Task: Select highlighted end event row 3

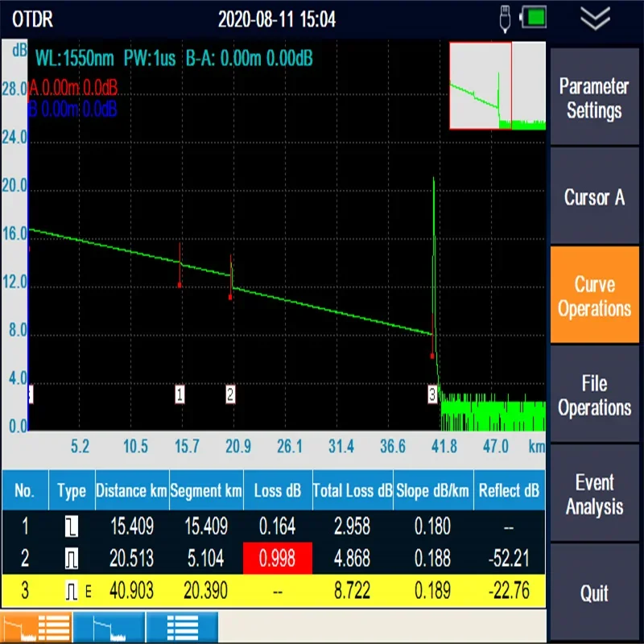Action: (274, 591)
